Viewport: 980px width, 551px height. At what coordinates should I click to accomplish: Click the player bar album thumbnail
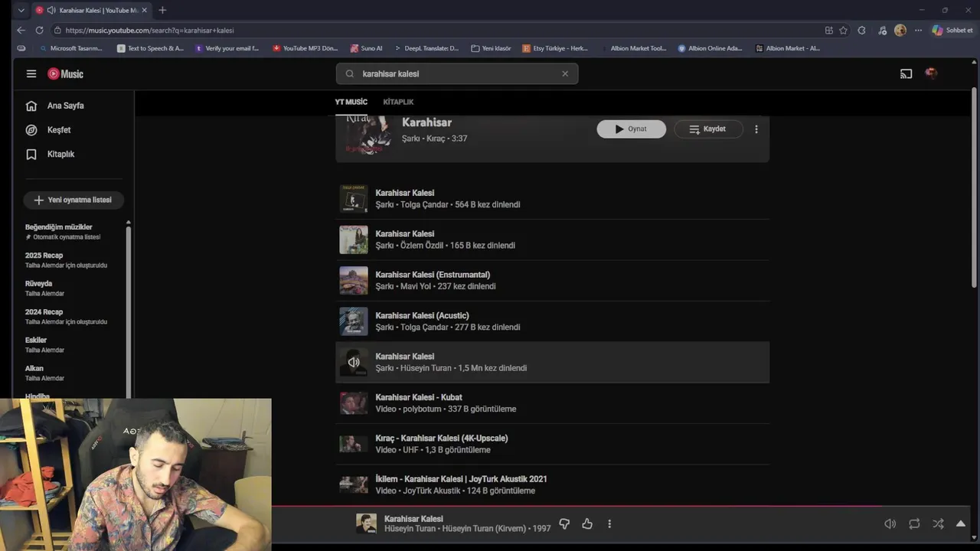366,523
